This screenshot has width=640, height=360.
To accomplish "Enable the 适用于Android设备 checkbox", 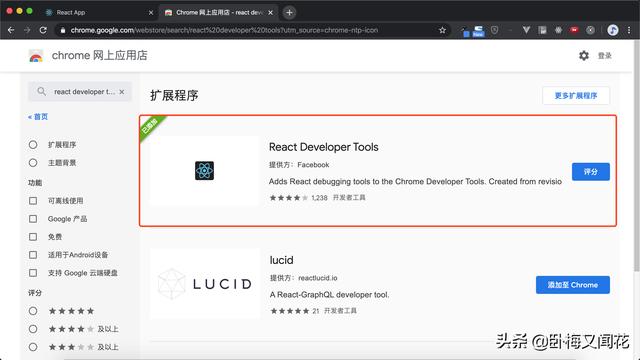I will (x=33, y=255).
